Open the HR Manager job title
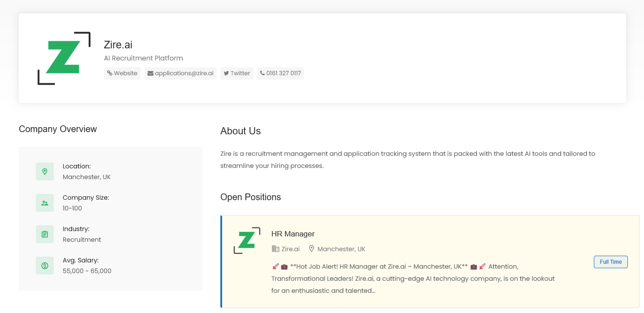 (293, 234)
